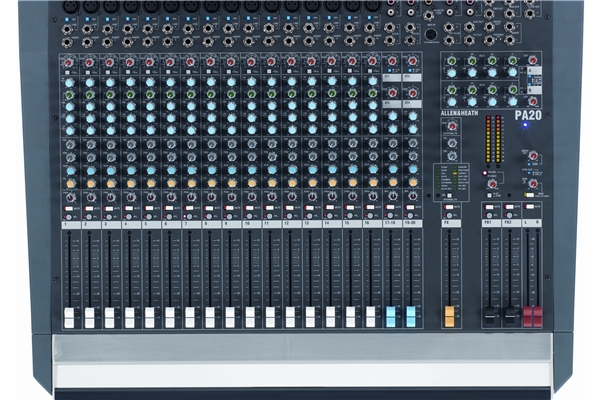The width and height of the screenshot is (600, 400).
Task: Engage the PFL button on channel 9
Action: (x=229, y=216)
